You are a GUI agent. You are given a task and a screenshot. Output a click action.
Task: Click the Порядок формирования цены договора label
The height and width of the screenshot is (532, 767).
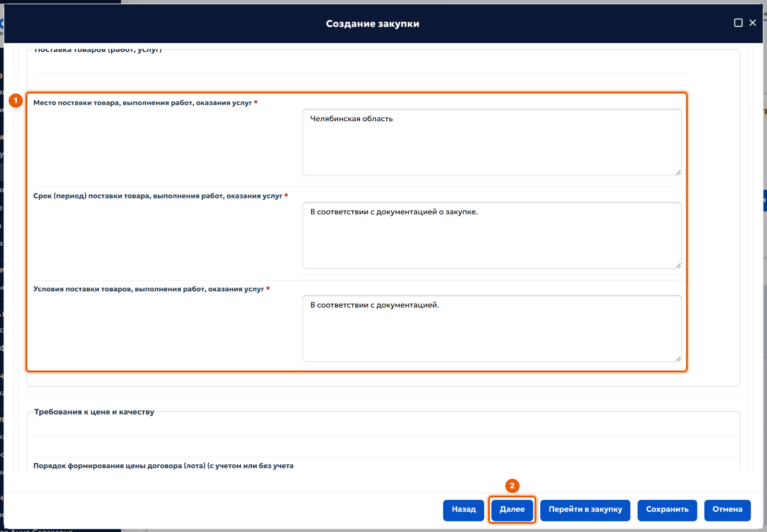163,466
